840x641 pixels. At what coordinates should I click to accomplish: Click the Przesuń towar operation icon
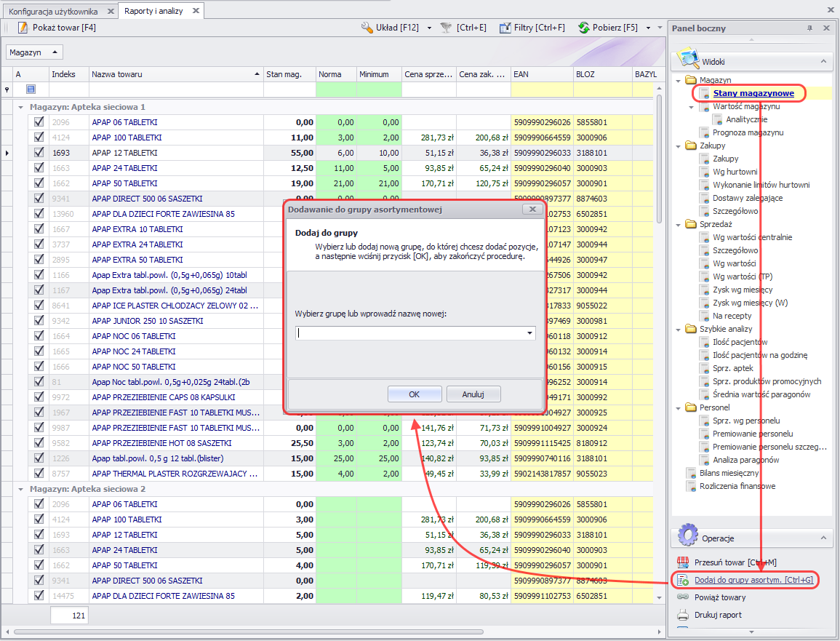[683, 562]
